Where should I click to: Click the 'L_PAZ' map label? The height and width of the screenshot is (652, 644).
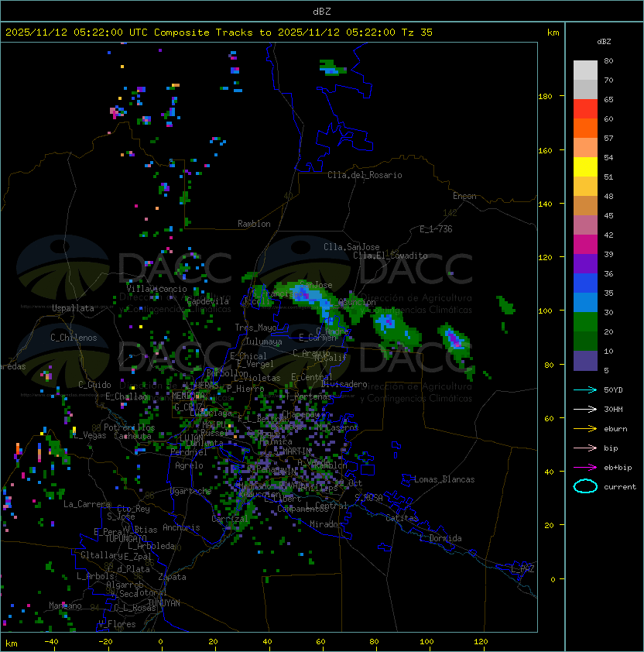click(522, 569)
